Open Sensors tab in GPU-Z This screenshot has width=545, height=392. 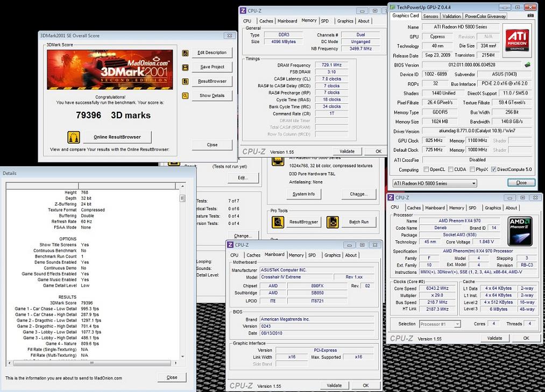[430, 16]
